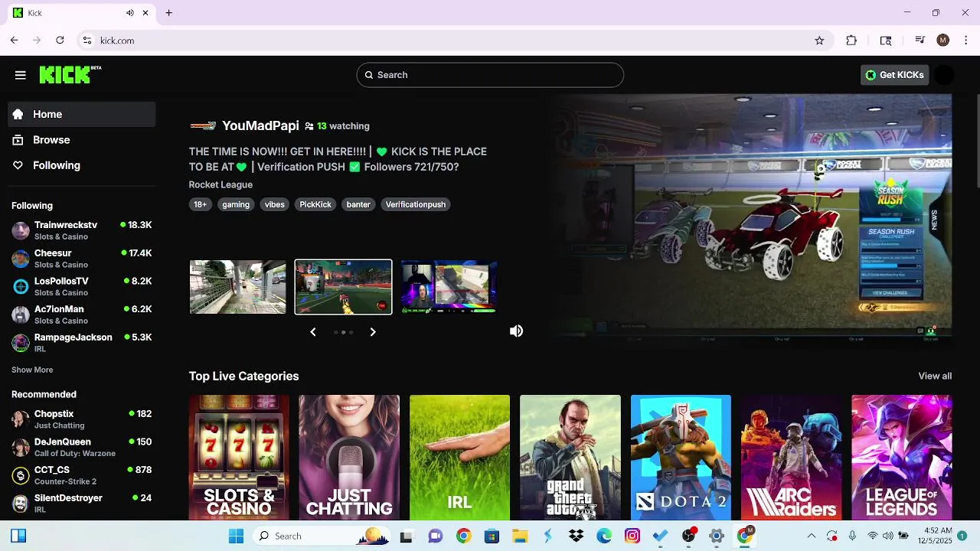Open a new browser tab

click(169, 13)
